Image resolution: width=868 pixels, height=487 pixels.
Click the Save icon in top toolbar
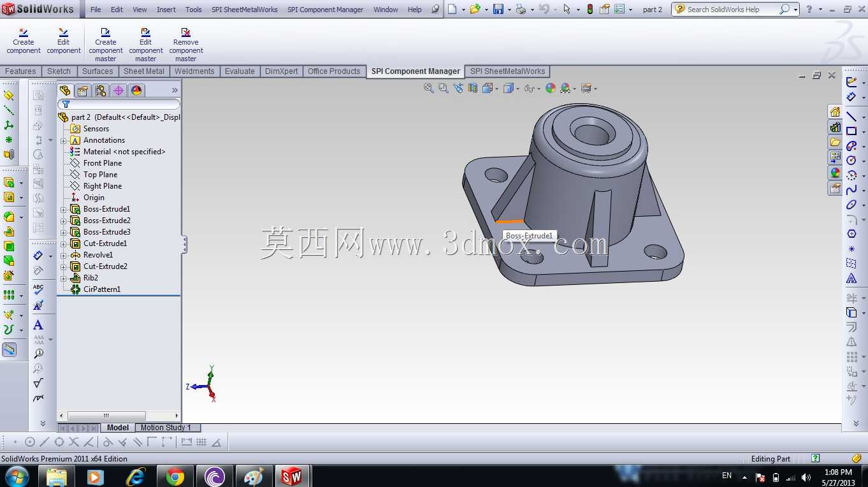(498, 9)
